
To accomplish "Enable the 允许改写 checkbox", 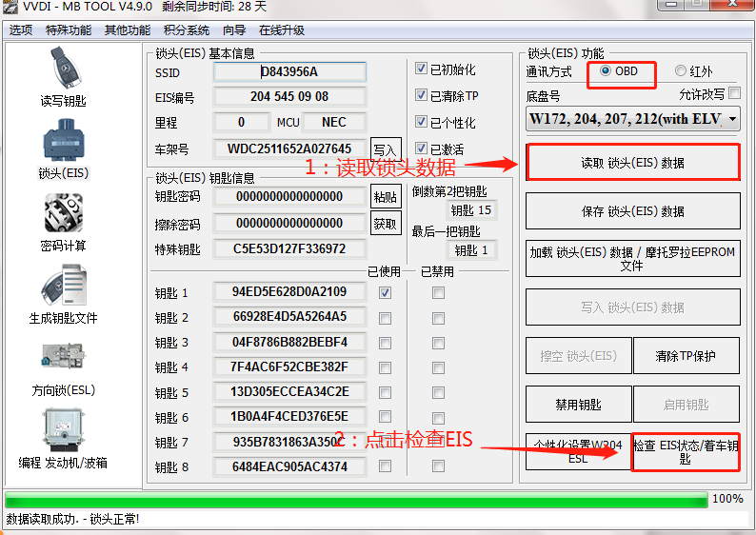I will pyautogui.click(x=735, y=92).
